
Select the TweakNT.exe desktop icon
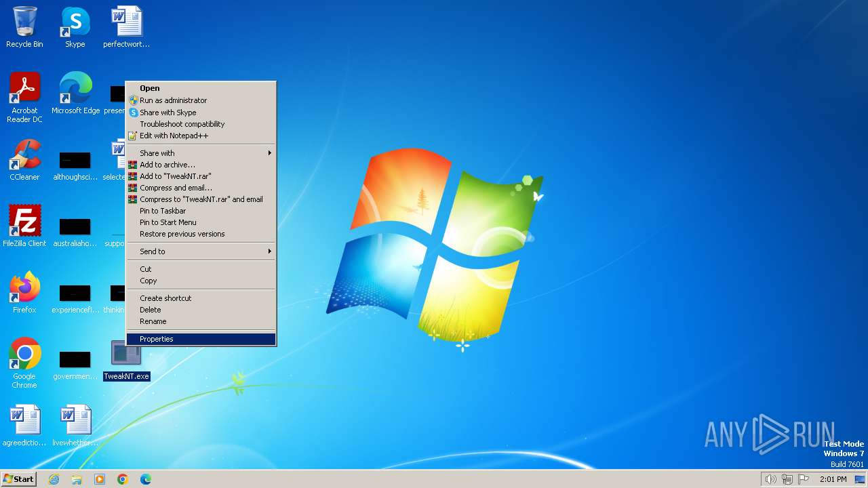[126, 360]
